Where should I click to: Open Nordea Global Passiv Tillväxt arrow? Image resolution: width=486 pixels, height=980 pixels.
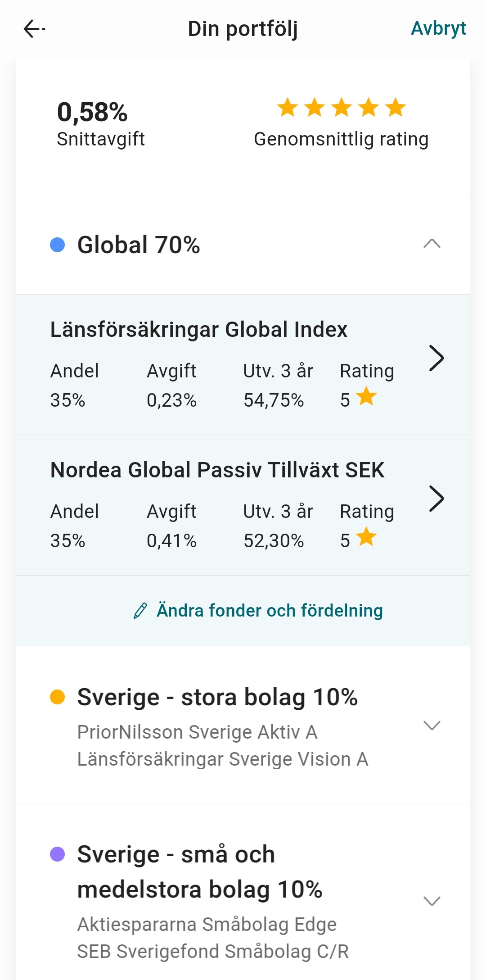[x=436, y=499]
